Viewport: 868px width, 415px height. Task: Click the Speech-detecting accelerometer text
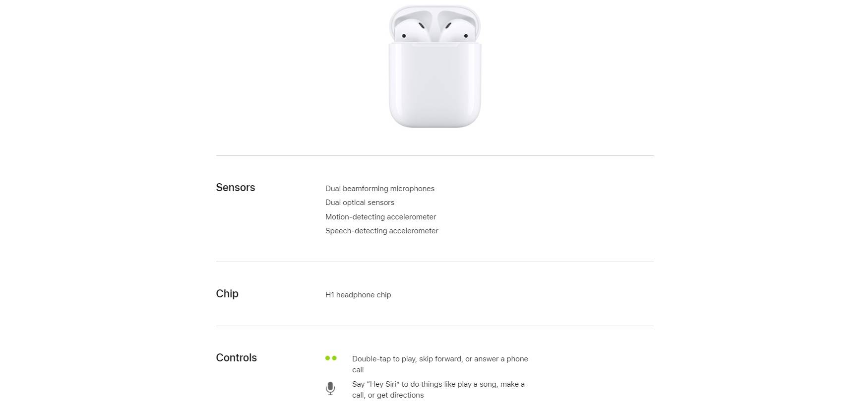click(381, 231)
